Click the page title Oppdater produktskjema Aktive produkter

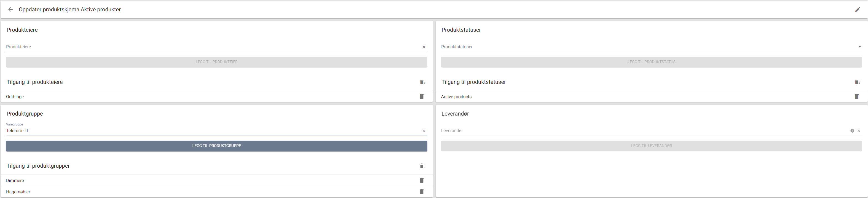click(70, 9)
